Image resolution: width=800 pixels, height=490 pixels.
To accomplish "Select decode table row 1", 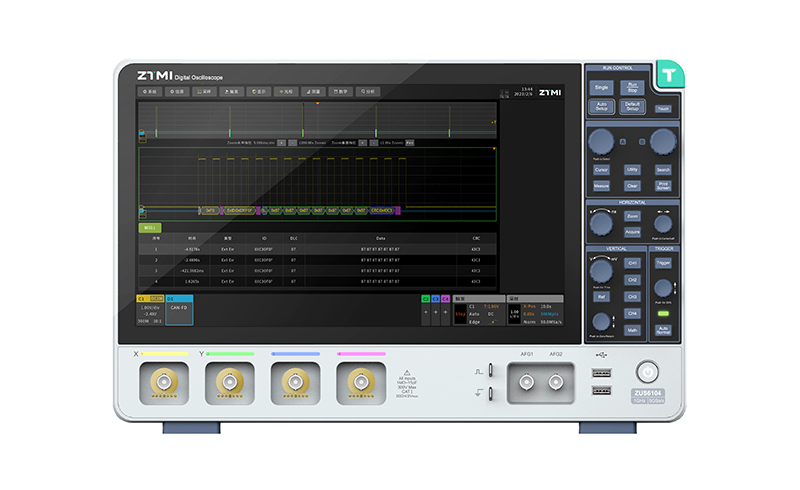I will click(x=317, y=249).
